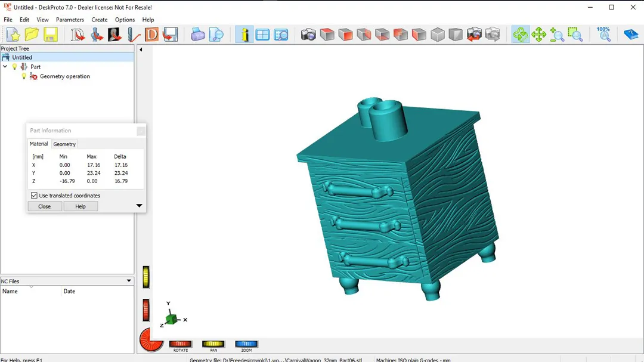Activate the green four-arrow pan icon
This screenshot has width=644, height=362.
(538, 35)
